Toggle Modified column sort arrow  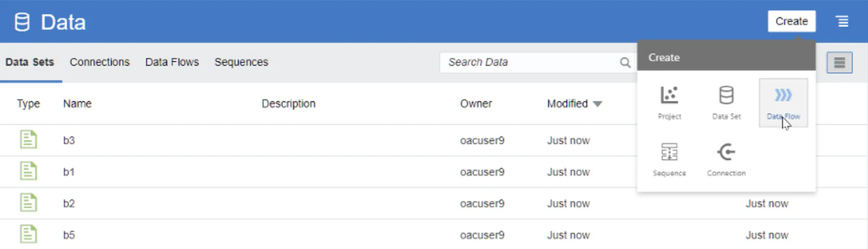tap(597, 104)
